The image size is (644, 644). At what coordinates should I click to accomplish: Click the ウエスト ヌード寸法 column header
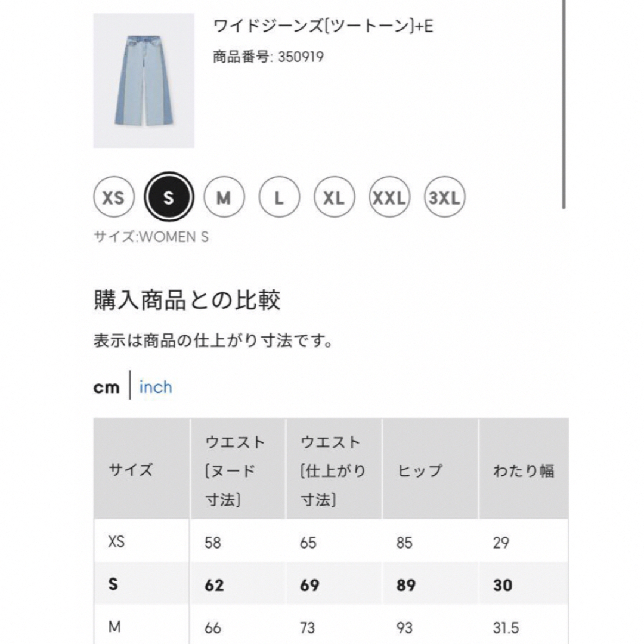click(238, 469)
